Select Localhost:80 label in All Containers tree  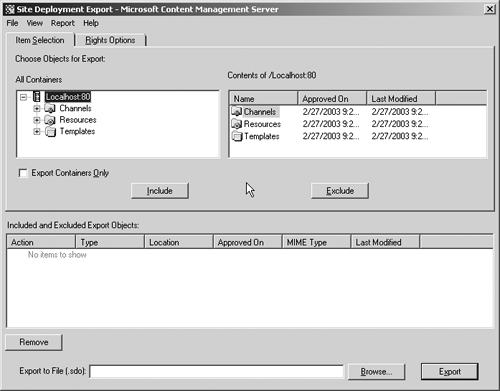click(68, 97)
